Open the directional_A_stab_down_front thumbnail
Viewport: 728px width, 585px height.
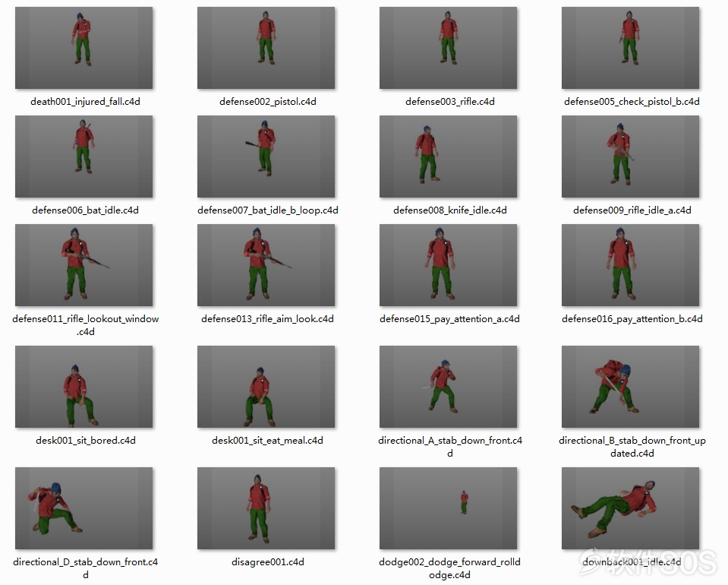click(x=448, y=387)
